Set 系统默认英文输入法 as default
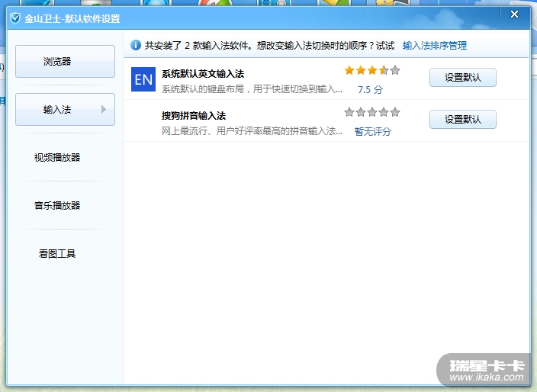This screenshot has width=537, height=392. click(463, 77)
